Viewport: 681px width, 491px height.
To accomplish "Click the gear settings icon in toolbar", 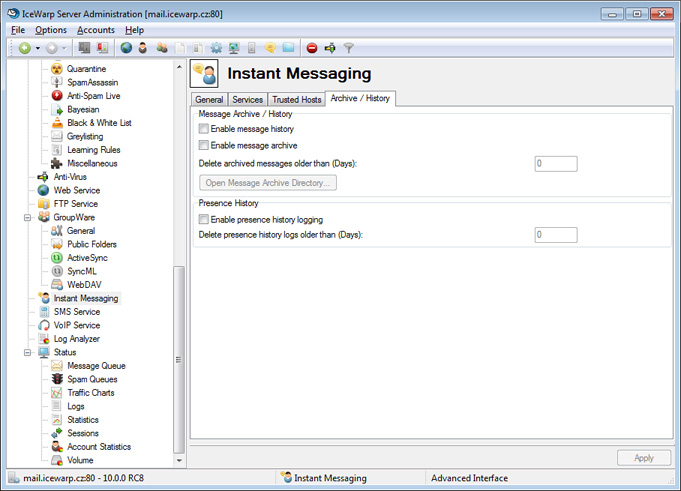I will tap(216, 47).
